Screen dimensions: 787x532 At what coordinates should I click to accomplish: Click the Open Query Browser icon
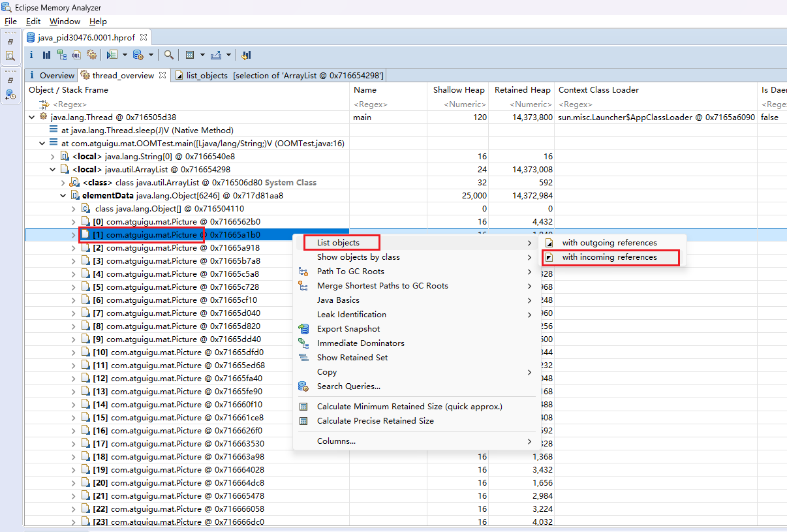coord(138,55)
